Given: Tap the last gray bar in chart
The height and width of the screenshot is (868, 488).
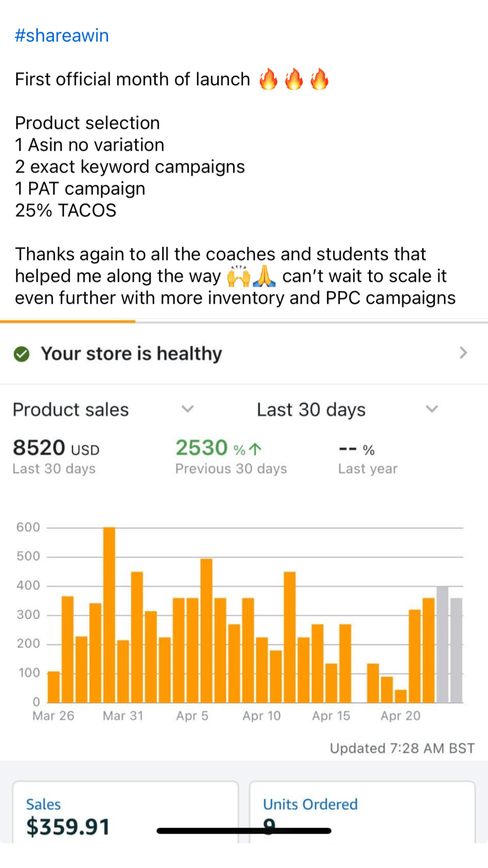Looking at the screenshot, I should tap(456, 650).
